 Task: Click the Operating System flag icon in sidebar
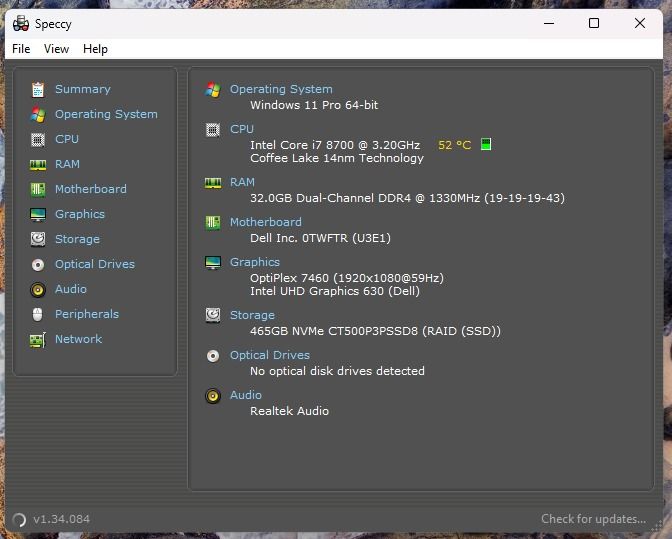tap(38, 114)
